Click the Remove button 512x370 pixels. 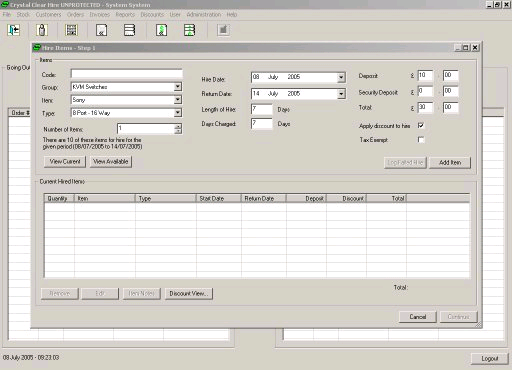coord(60,294)
